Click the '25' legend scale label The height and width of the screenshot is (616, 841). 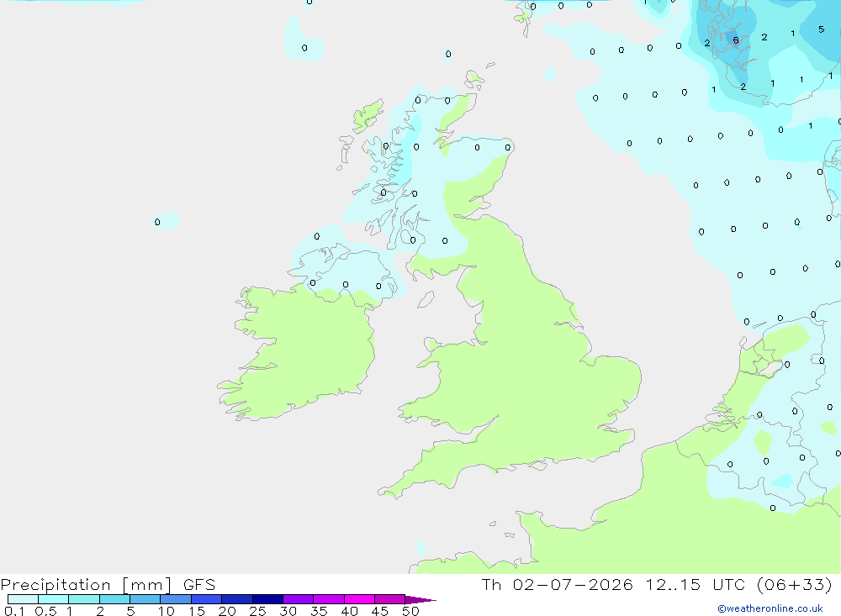257,611
